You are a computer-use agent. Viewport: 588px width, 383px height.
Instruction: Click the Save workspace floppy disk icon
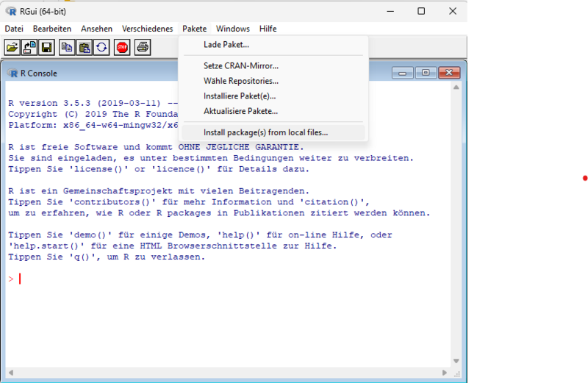46,48
